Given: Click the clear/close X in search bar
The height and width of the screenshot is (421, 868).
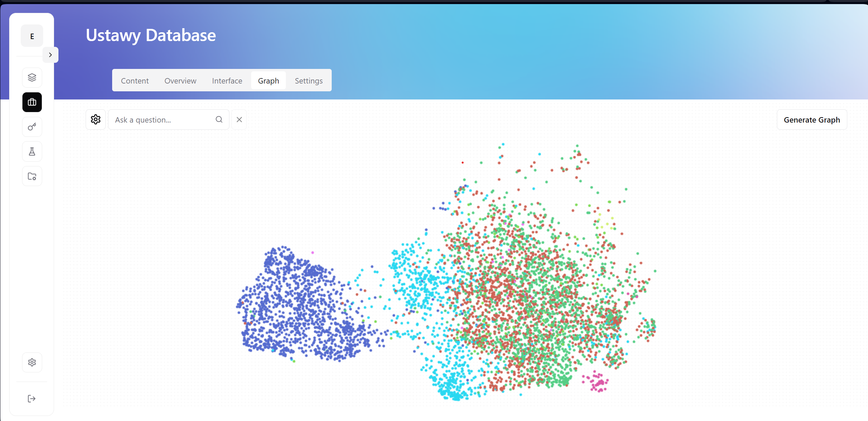Looking at the screenshot, I should 239,120.
